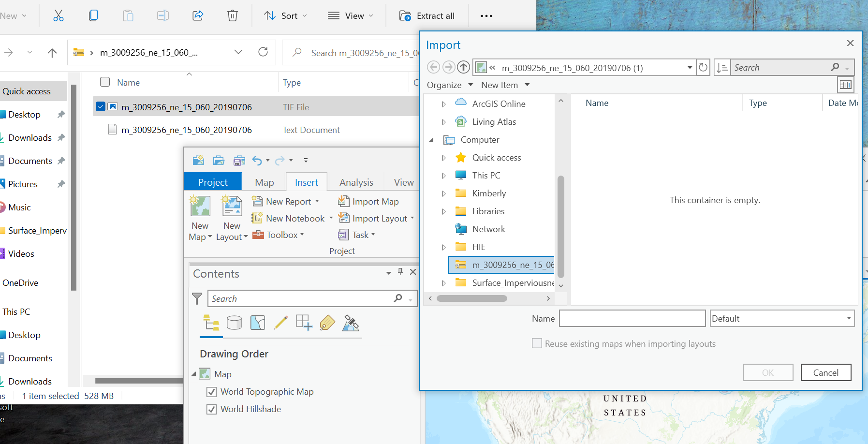
Task: Click the Import Map icon
Action: (x=343, y=201)
